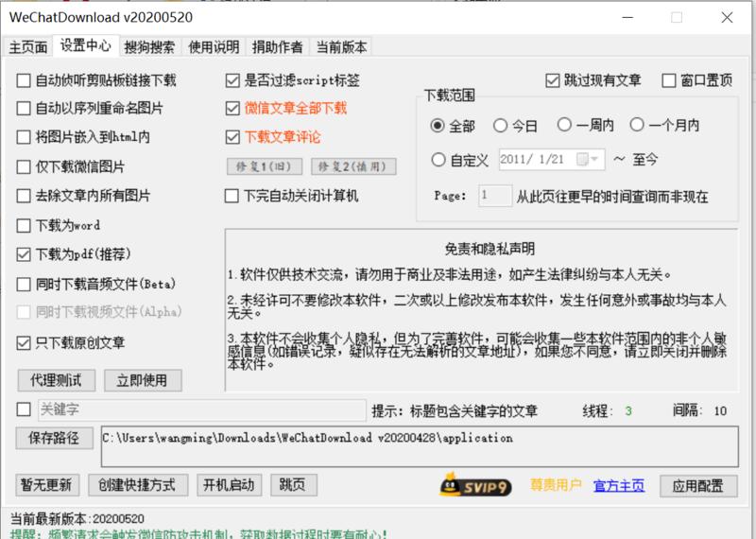Select the 全部 download range radio
The height and width of the screenshot is (539, 756).
(438, 126)
